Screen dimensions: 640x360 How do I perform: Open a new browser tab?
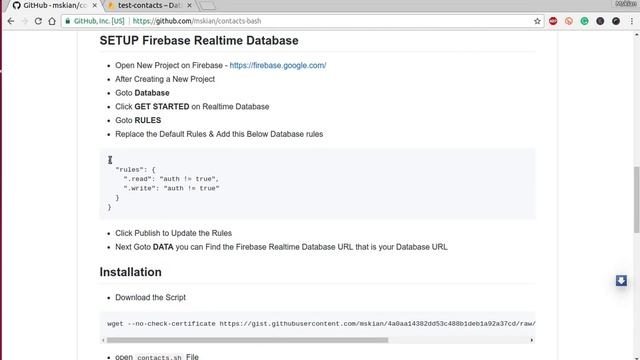point(207,6)
